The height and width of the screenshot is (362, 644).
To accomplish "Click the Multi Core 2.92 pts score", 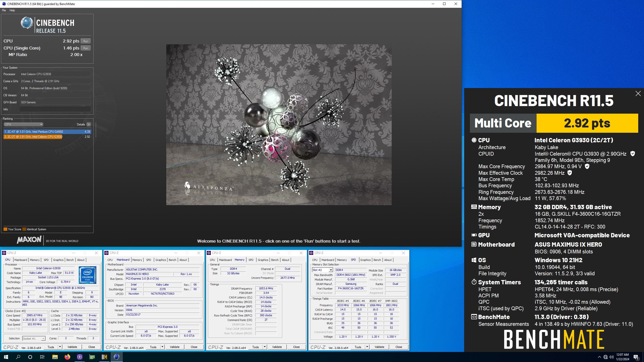I will tap(587, 123).
